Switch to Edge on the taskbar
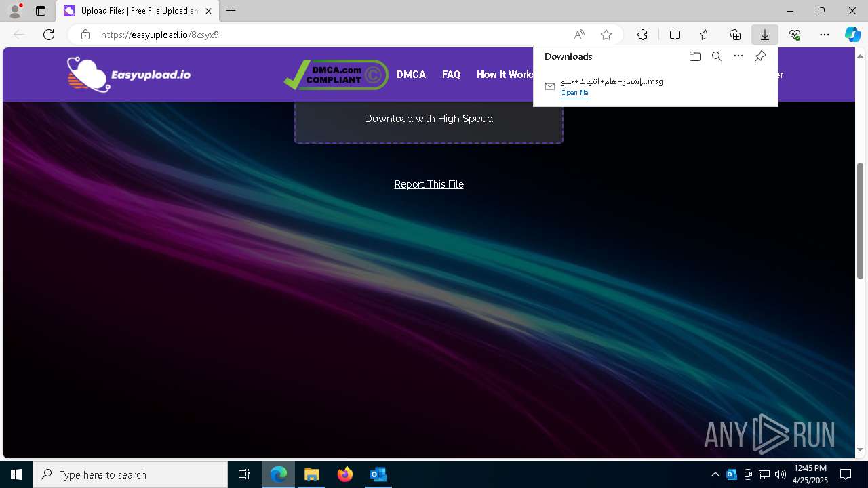 [x=279, y=474]
